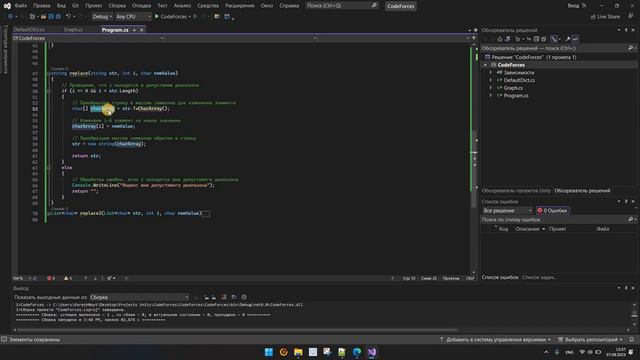
Task: Select Program.cs in Solution Explorer
Action: 516,96
